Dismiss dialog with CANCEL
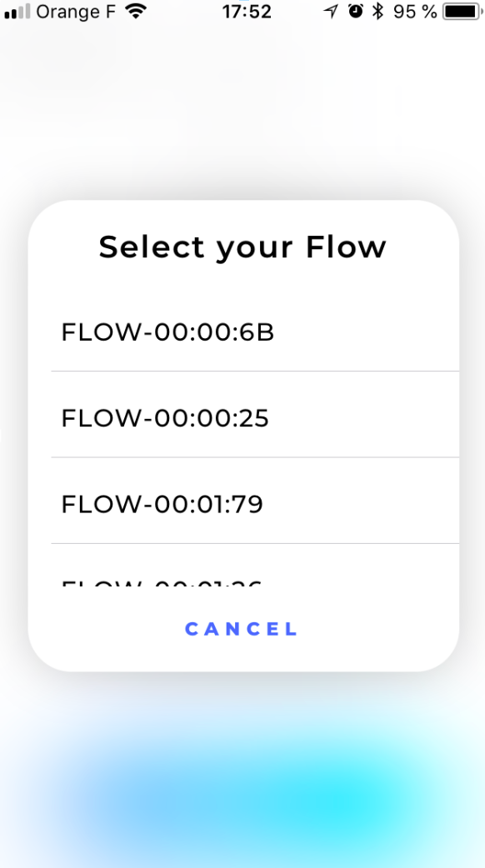Screen dimensions: 485x868 coord(242,629)
